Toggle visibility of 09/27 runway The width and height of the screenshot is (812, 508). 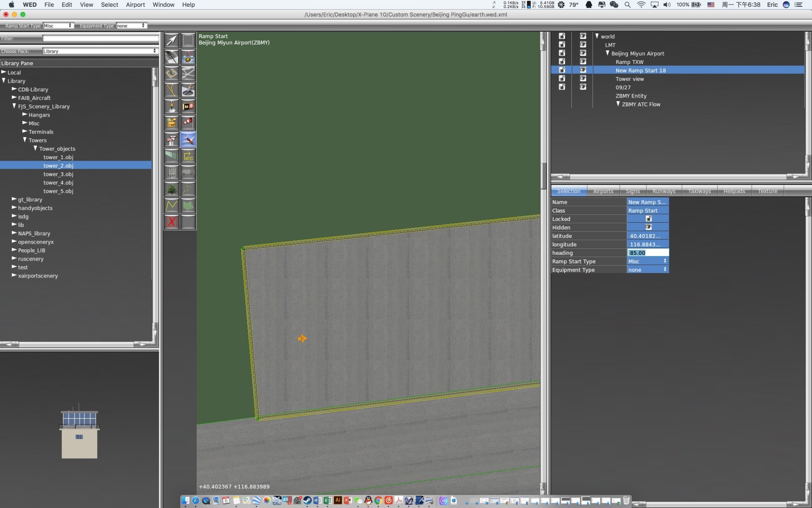(583, 87)
